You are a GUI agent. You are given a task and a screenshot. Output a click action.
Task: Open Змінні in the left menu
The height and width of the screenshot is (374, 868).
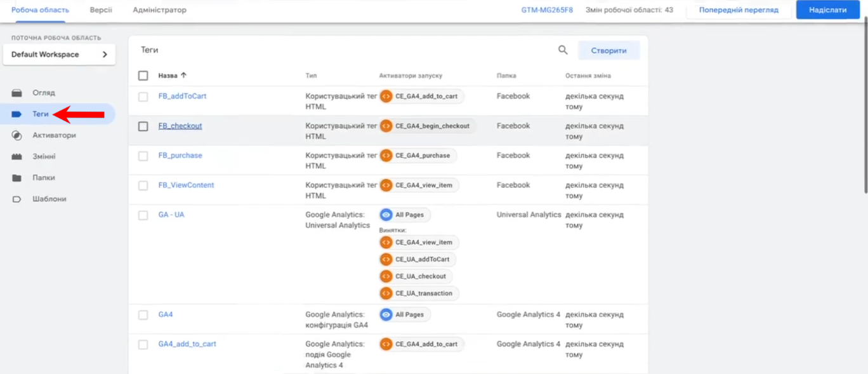click(x=44, y=156)
